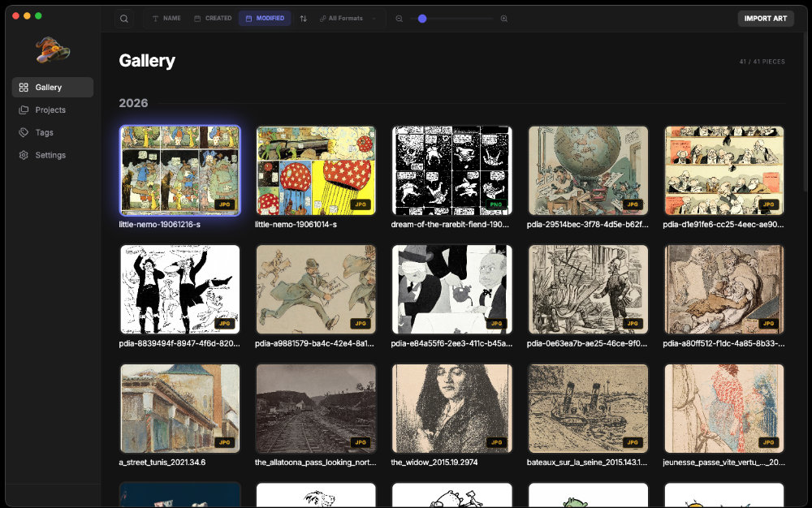Select little-nemo-19061216-s thumbnail
Image resolution: width=812 pixels, height=508 pixels.
click(180, 170)
